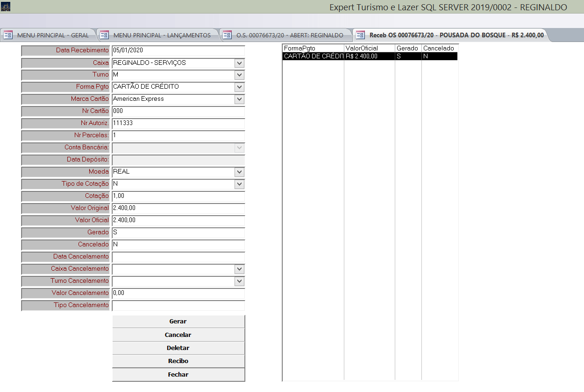The image size is (584, 392).
Task: Open the Receb OS 00076673/20 tab
Action: (x=456, y=35)
